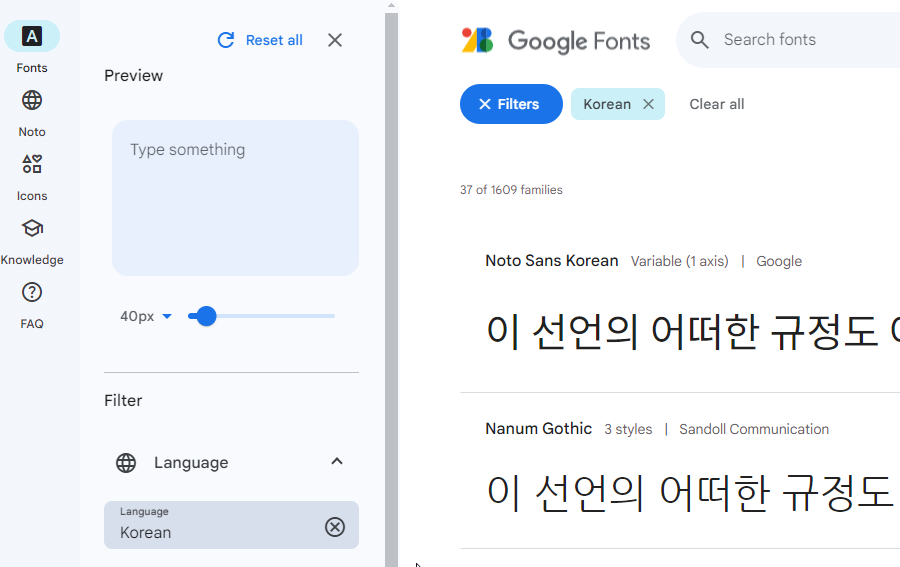
Task: Click the Reset all refresh icon
Action: (x=226, y=40)
